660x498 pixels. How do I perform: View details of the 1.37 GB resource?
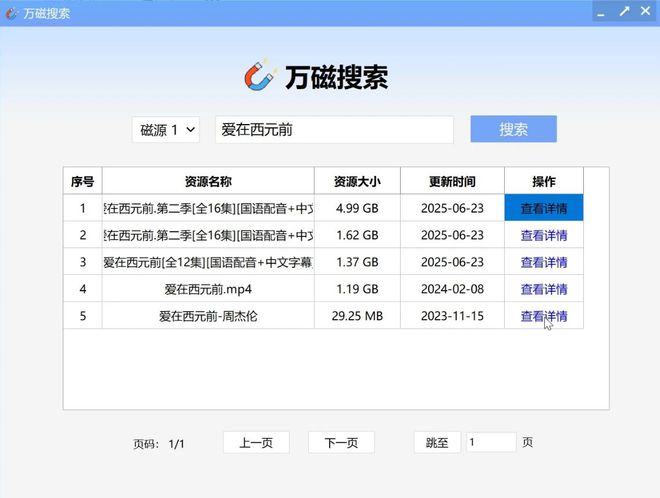pyautogui.click(x=543, y=263)
